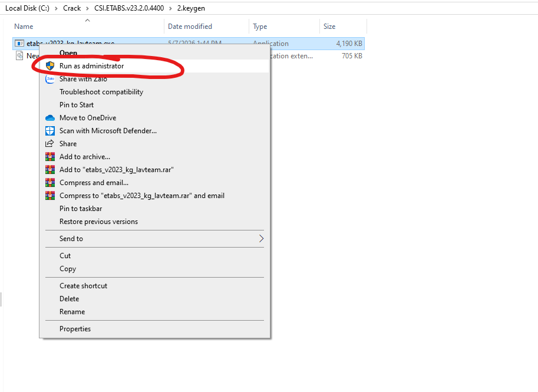Click the second file's document icon
Screen dimensions: 538x392
[19, 55]
